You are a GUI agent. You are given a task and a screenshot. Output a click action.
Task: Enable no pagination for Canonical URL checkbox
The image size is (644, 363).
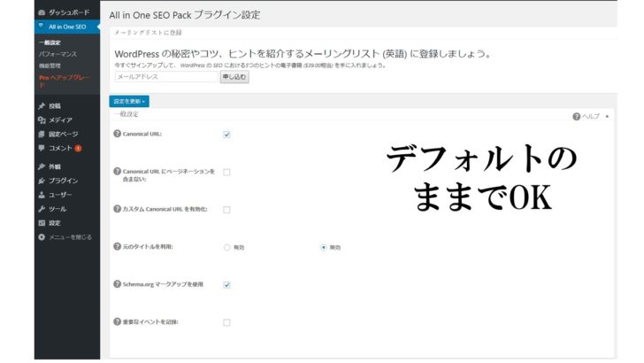coord(226,173)
